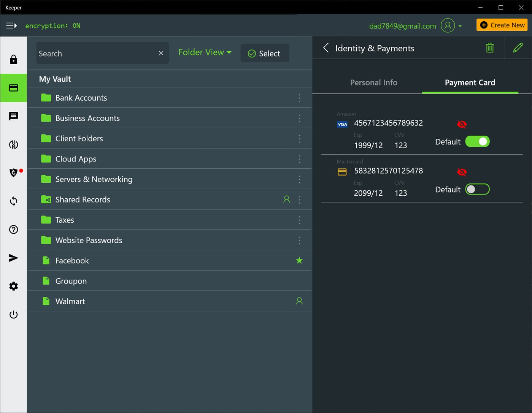Turn off Default for the Amazon Visa card
This screenshot has width=532, height=413.
(478, 141)
